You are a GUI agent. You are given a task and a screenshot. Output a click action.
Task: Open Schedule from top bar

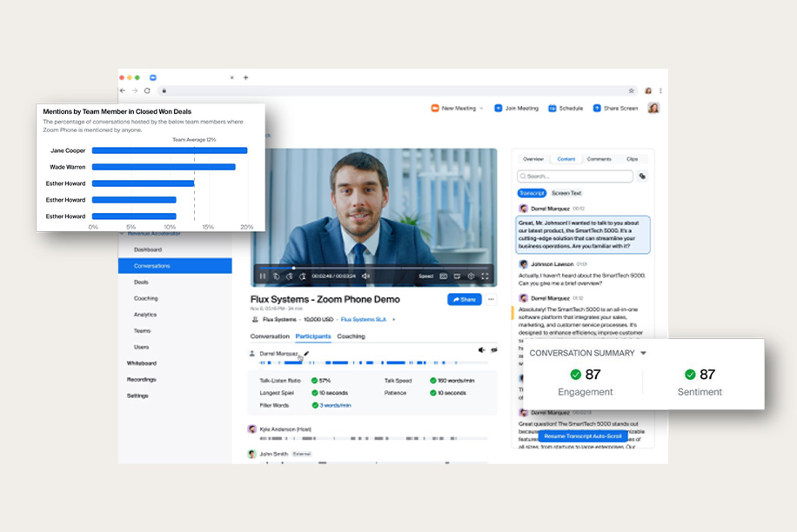click(x=566, y=108)
